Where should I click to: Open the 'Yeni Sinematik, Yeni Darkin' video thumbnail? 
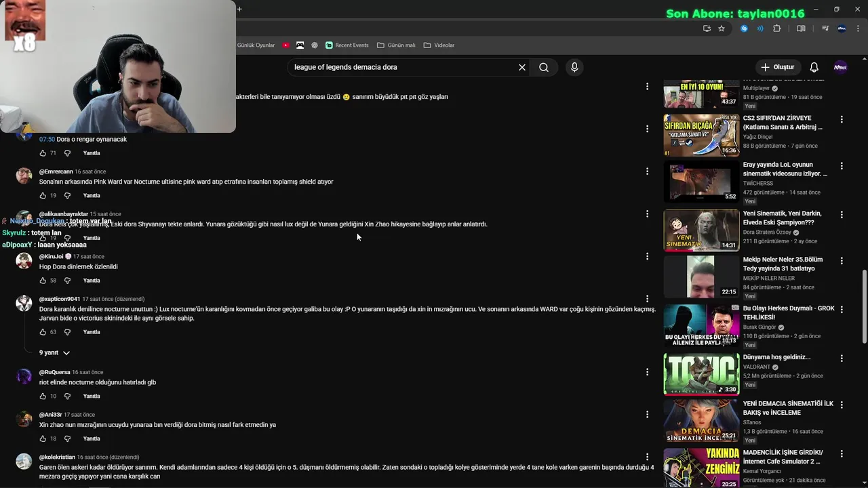tap(701, 230)
